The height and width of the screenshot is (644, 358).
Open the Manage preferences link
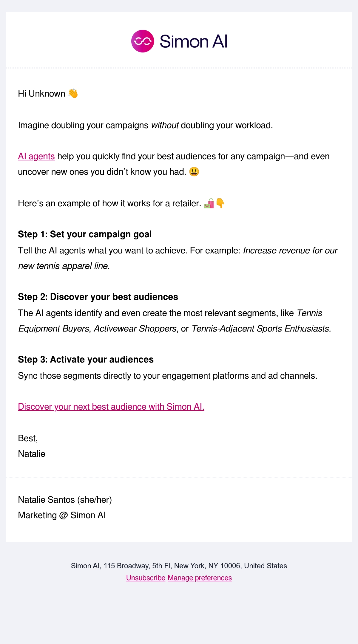(200, 578)
